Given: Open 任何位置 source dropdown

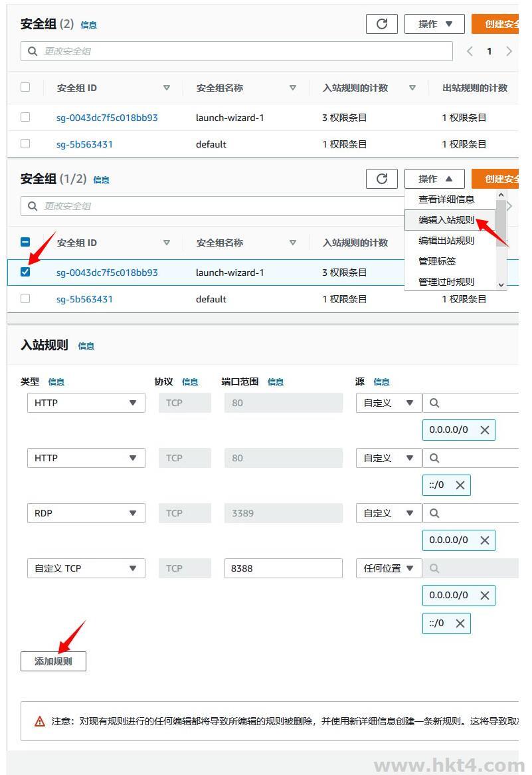Looking at the screenshot, I should coord(389,568).
